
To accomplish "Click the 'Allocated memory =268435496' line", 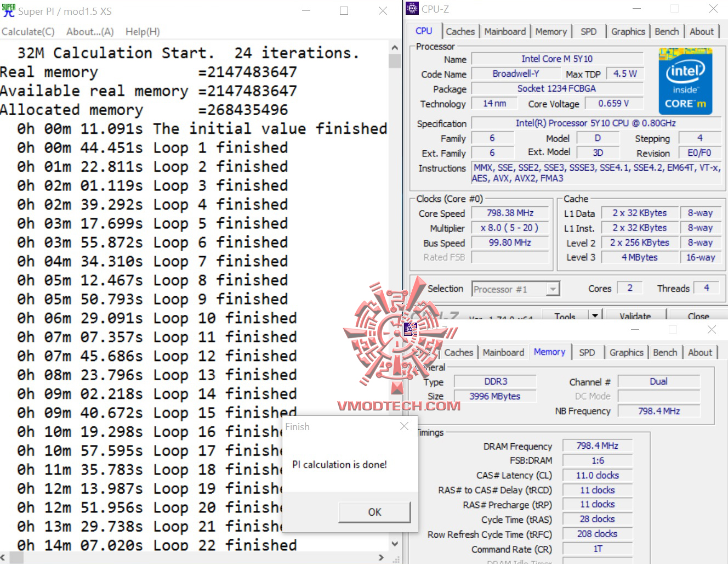I will [145, 110].
